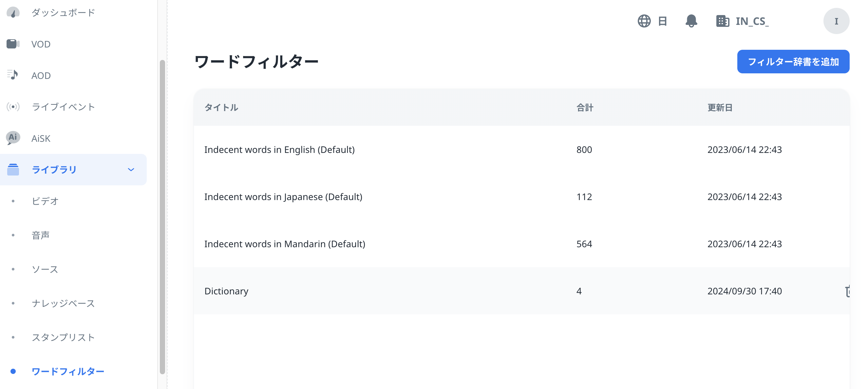Open the user avatar marked I
868x389 pixels.
point(836,21)
